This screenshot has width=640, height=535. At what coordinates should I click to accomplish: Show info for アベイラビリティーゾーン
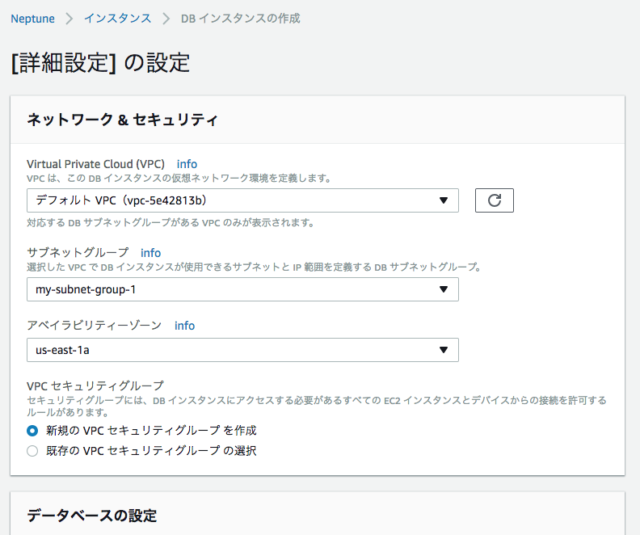coord(184,326)
